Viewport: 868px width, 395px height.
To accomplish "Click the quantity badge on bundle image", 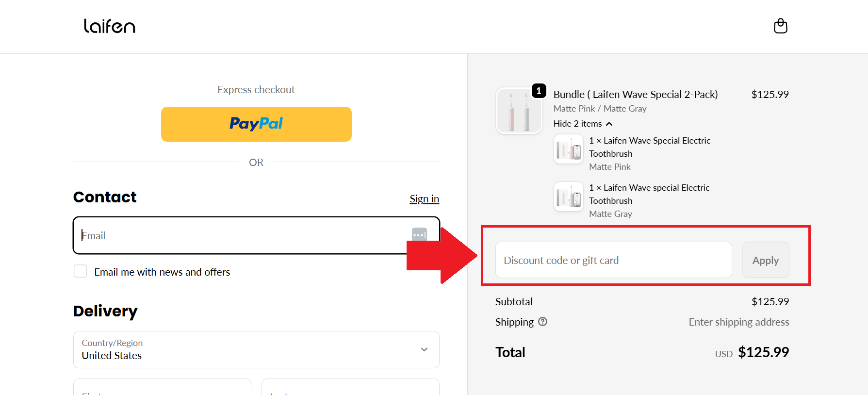I will (x=539, y=91).
